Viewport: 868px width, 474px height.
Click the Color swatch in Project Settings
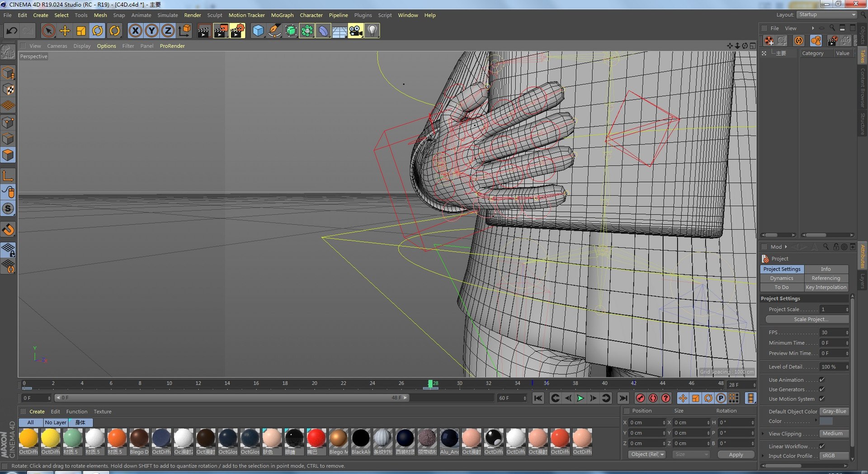[826, 421]
